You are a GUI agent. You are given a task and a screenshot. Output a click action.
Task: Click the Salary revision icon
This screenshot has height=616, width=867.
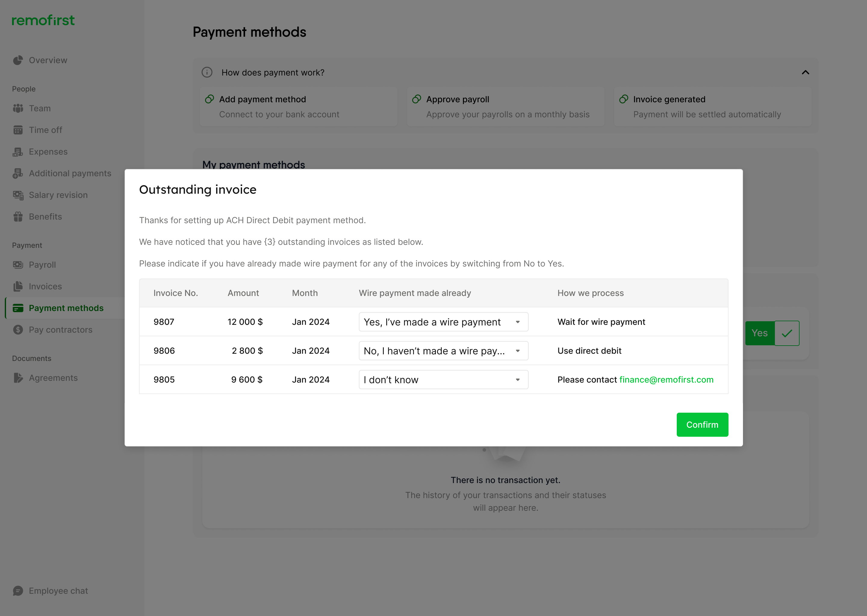tap(18, 195)
